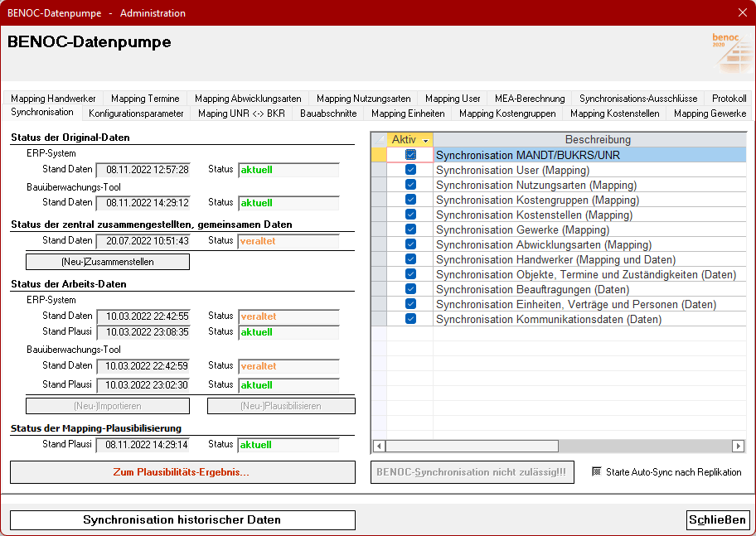Disable Synchronisation Kommunikationsdaten checkbox
Screen dimensions: 756x536
(x=410, y=319)
